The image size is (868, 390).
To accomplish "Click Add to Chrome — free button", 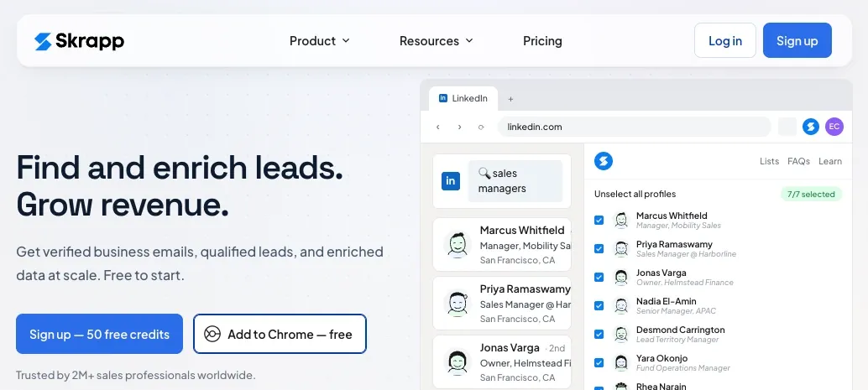I will [x=280, y=334].
